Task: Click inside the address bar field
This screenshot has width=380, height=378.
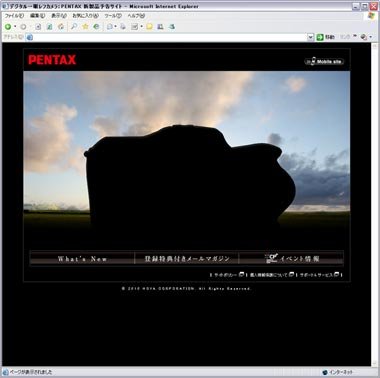Action: (x=170, y=37)
